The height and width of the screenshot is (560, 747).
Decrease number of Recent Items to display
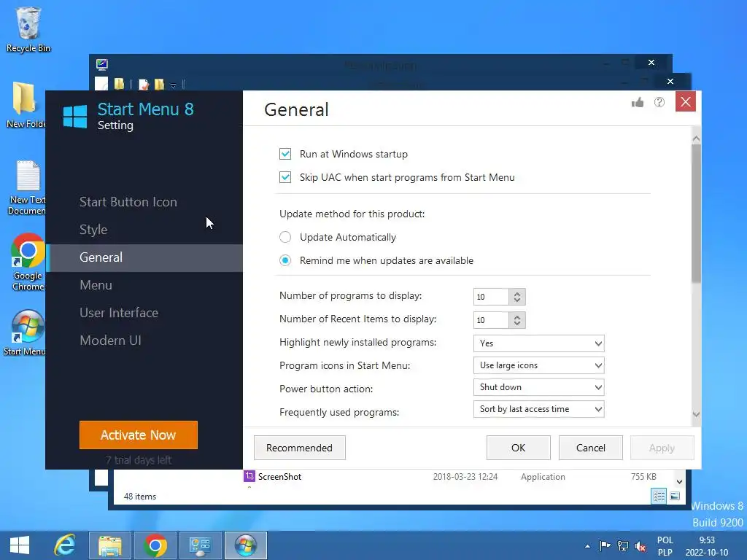(x=517, y=324)
